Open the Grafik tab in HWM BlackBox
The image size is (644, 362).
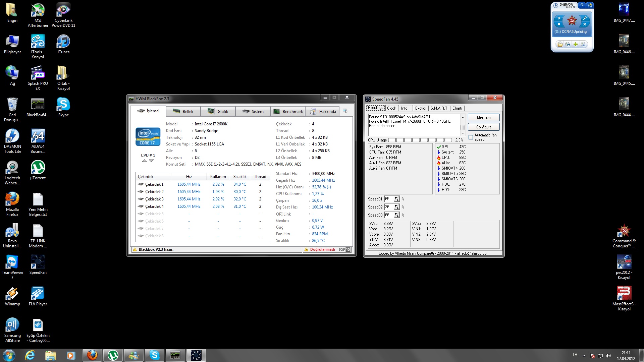[x=218, y=111]
